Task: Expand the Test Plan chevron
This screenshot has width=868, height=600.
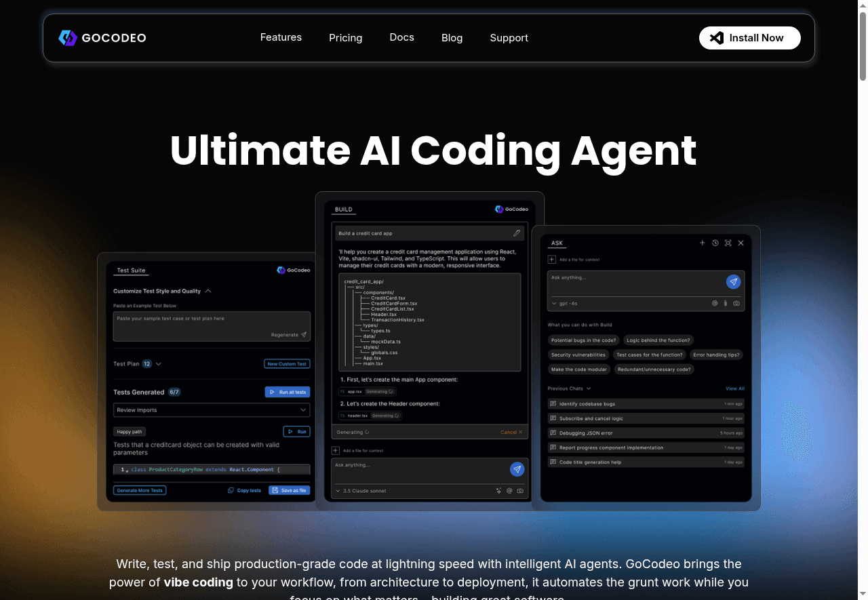Action: tap(159, 364)
